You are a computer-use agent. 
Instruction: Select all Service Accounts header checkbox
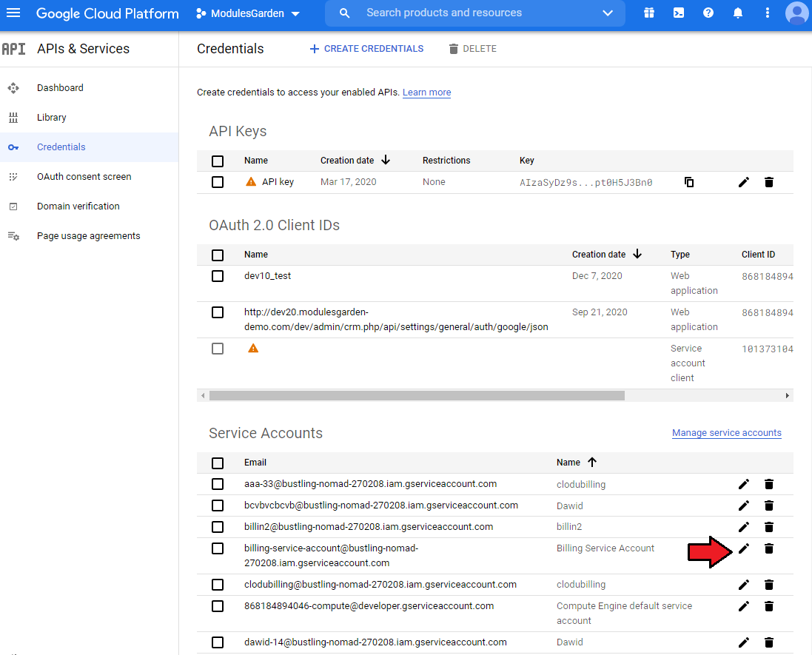(x=218, y=463)
